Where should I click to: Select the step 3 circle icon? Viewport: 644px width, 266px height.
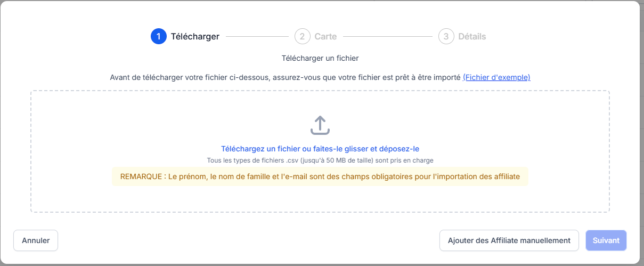[446, 37]
